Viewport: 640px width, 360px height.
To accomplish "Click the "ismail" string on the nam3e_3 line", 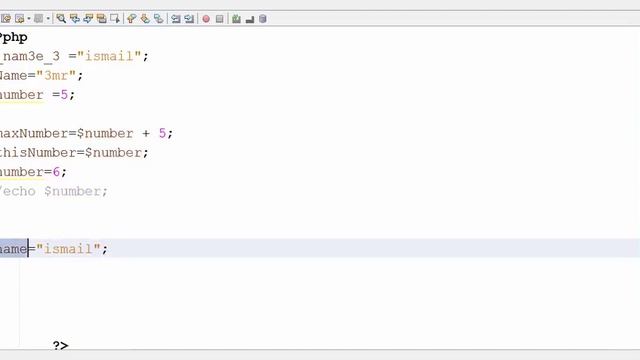I will [109, 56].
